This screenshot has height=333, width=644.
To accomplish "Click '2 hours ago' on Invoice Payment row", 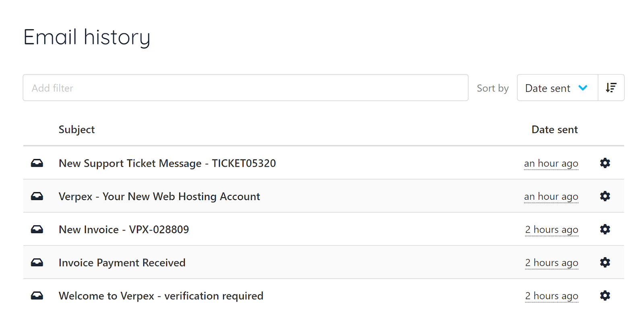I will 552,263.
